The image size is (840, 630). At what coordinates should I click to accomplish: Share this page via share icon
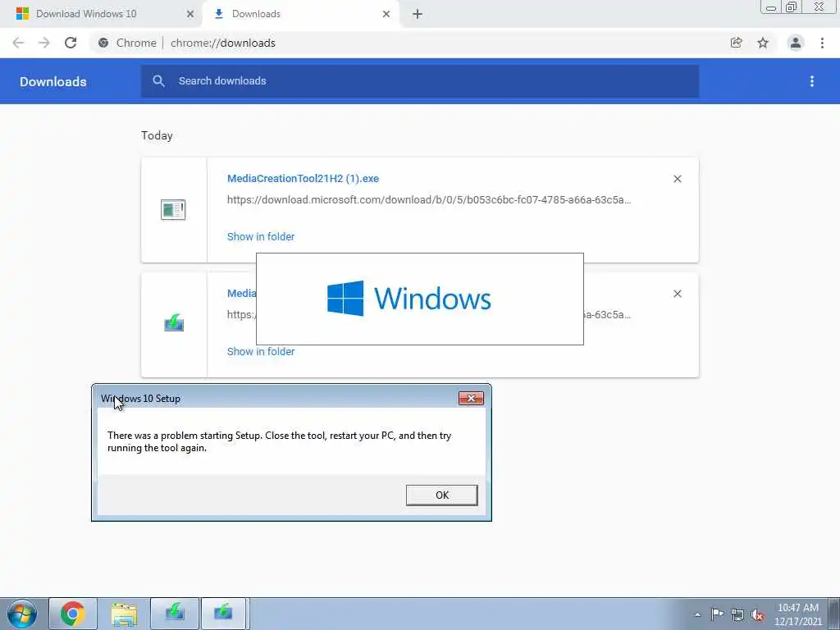736,43
